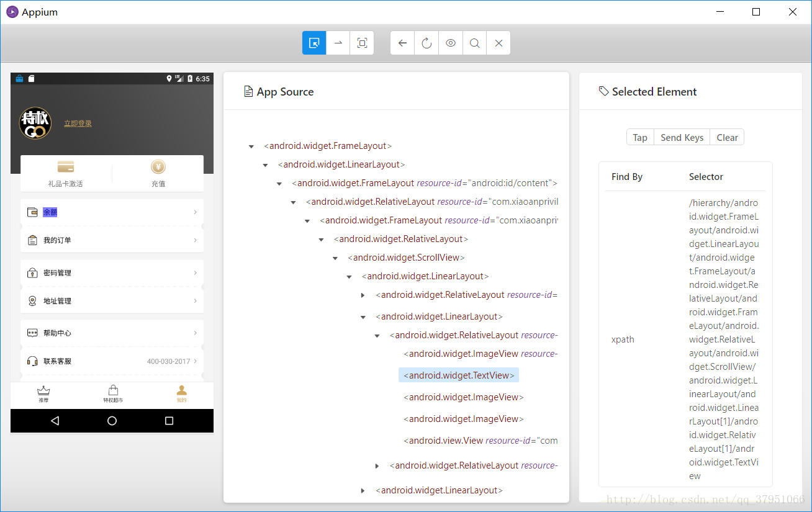Click the Send Keys button
This screenshot has height=512, width=812.
click(x=682, y=138)
